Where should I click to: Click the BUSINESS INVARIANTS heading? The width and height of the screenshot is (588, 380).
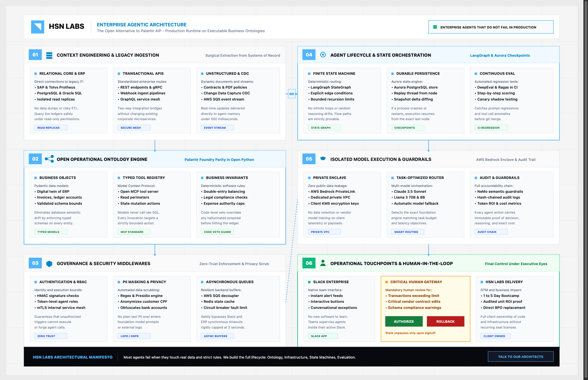click(x=227, y=178)
